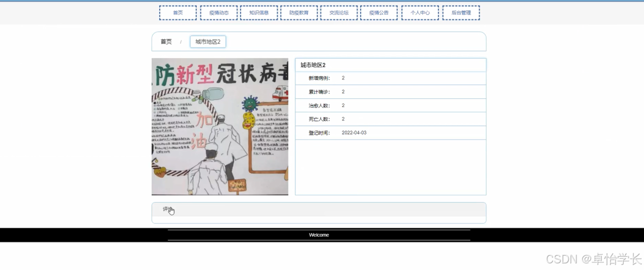Open the 评论 comments tab
The width and height of the screenshot is (644, 270).
point(168,209)
